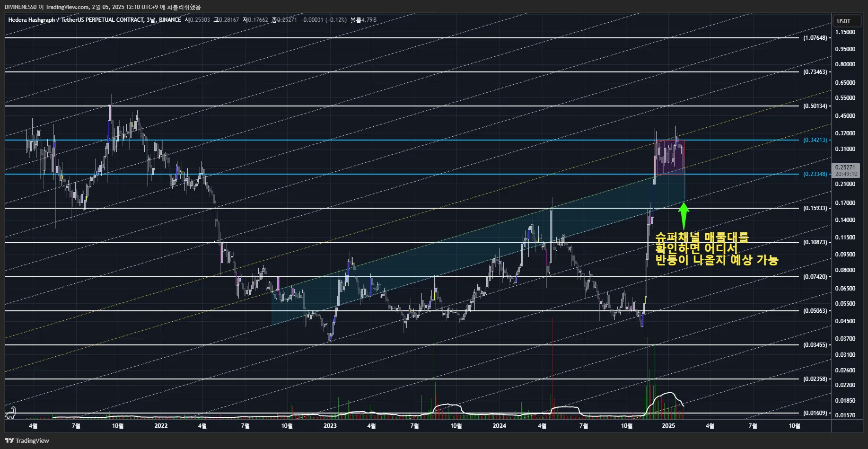Click the 0.02600 price axis tick
Image resolution: width=868 pixels, height=449 pixels.
845,370
